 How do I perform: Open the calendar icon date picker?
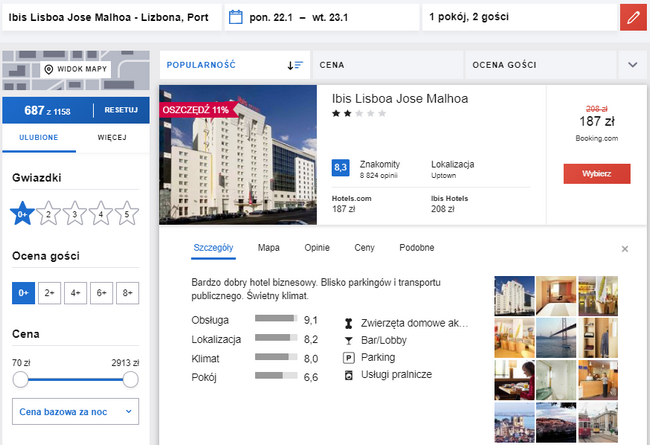pos(235,17)
